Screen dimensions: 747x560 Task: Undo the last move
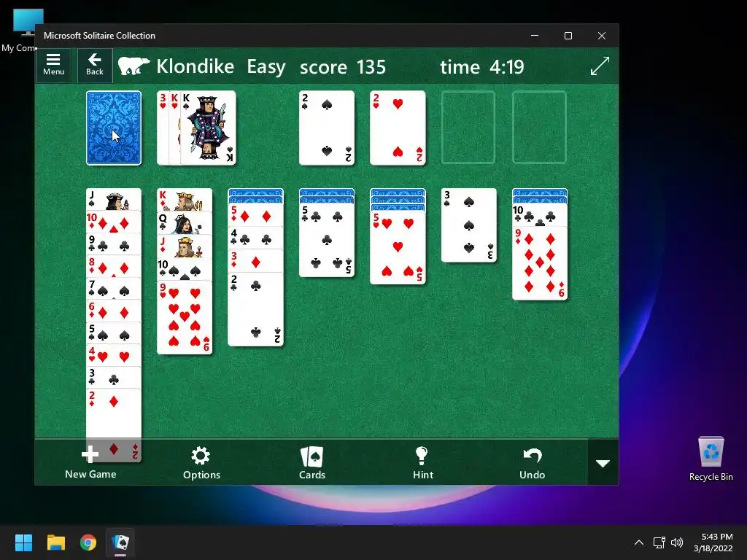[x=532, y=463]
